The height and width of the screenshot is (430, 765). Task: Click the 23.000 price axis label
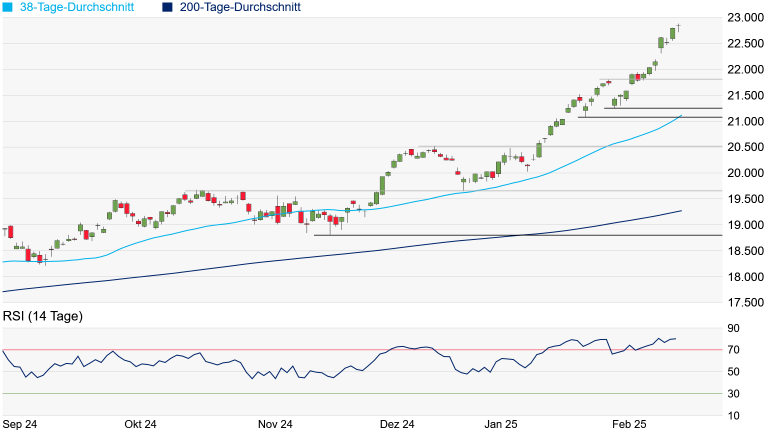click(744, 18)
